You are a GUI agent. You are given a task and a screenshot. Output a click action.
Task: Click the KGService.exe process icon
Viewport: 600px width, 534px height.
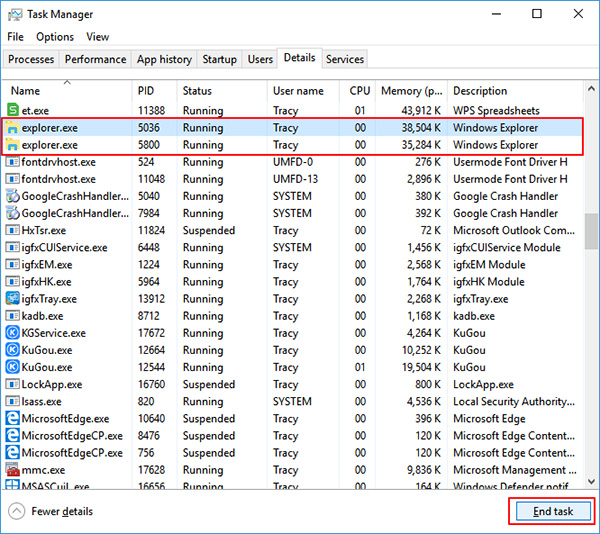click(x=13, y=333)
